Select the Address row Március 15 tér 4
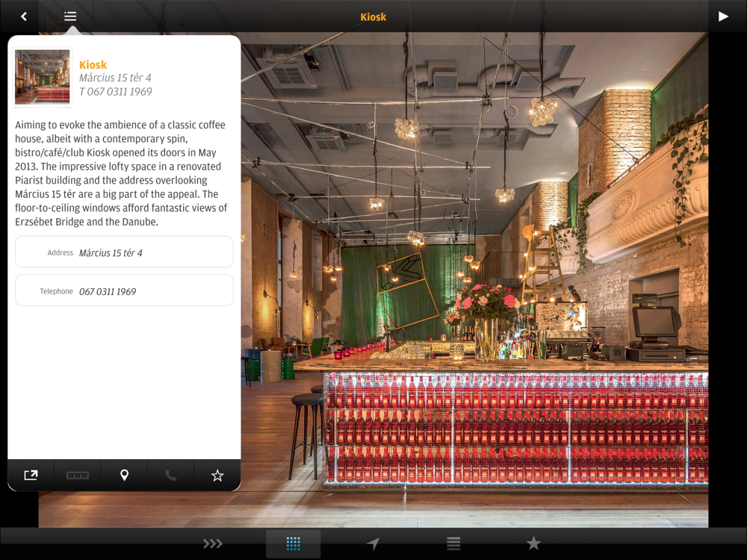Viewport: 747px width, 560px height. click(124, 252)
